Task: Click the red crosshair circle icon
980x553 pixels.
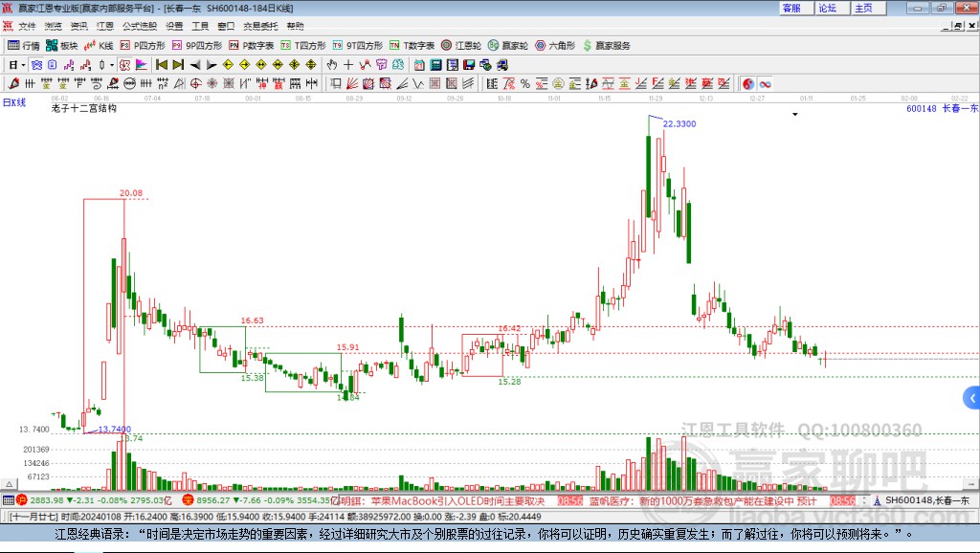Action: [x=195, y=83]
